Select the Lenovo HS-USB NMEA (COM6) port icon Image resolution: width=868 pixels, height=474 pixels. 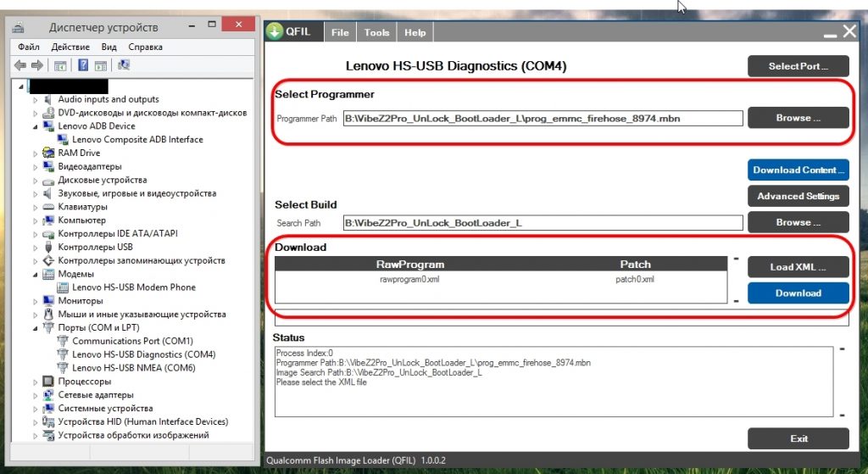[x=63, y=368]
